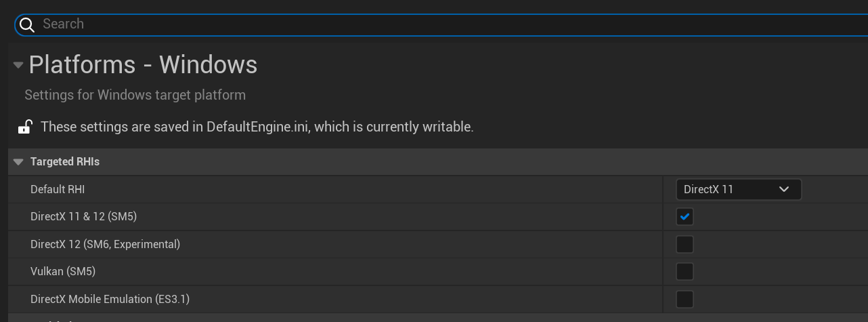
Task: Click the DefaultEngine.ini writable status message
Action: point(257,127)
